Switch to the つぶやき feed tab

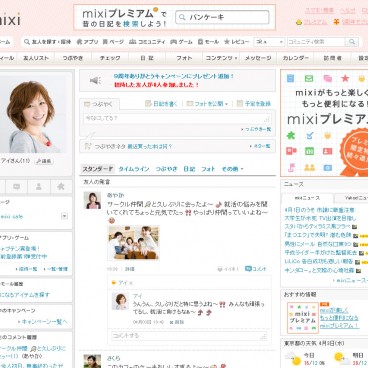pos(166,169)
